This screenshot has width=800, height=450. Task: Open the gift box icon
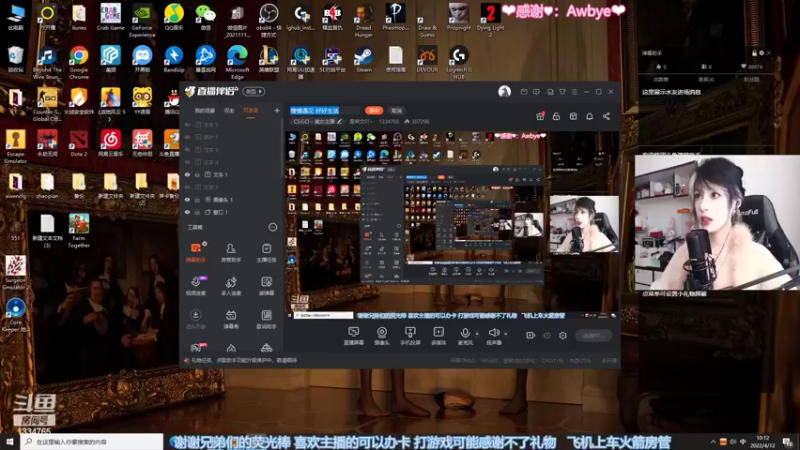(x=540, y=116)
